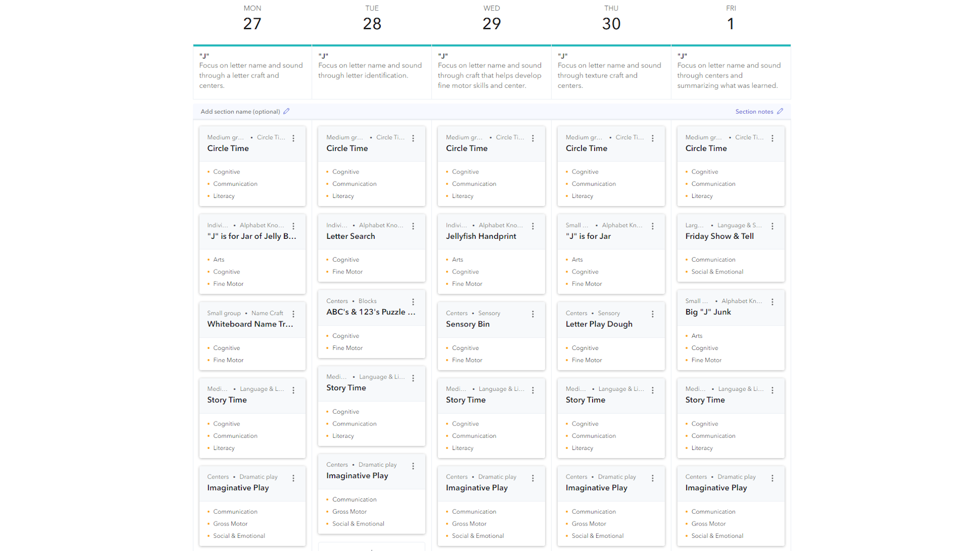Screen dimensions: 980x551
Task: Open ABC's & 123's Puzzle activity card
Action: [371, 312]
